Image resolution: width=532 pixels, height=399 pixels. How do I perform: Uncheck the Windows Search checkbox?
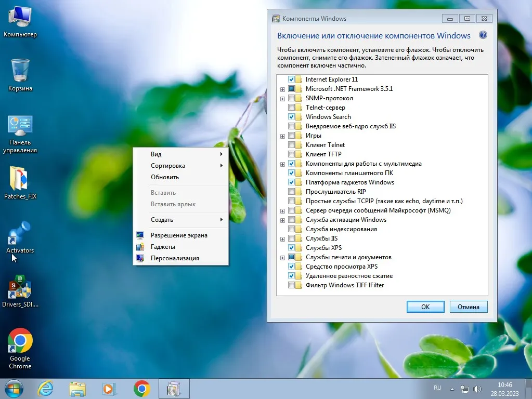point(291,116)
